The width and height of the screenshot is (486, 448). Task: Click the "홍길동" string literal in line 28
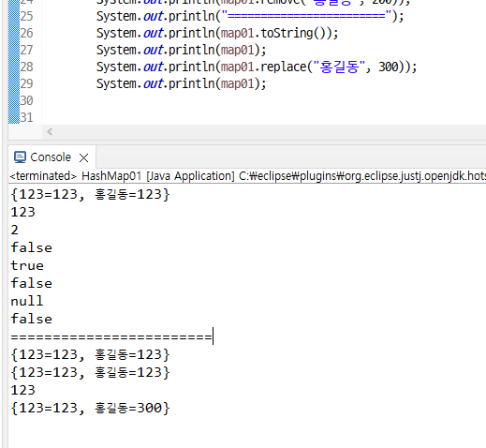click(339, 67)
